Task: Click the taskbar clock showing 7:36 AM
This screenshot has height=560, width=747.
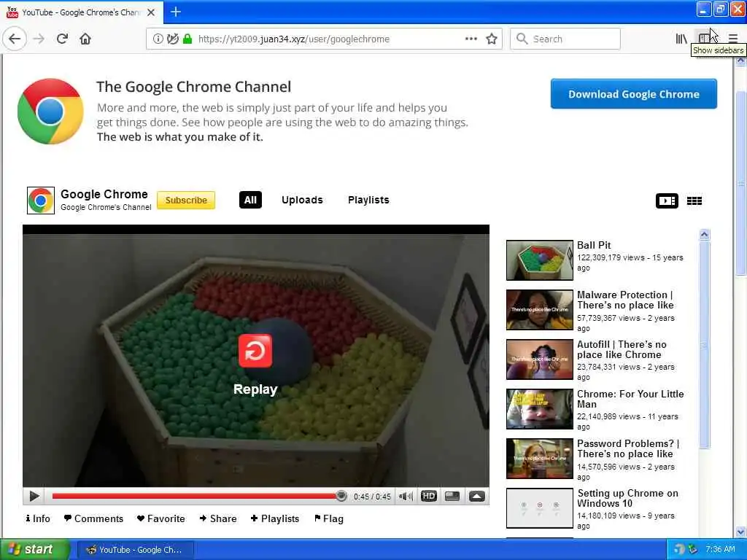Action: [x=720, y=549]
